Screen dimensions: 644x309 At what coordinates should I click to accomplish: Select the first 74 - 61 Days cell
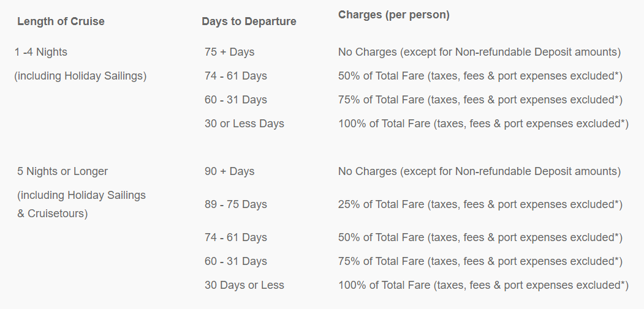click(x=236, y=76)
